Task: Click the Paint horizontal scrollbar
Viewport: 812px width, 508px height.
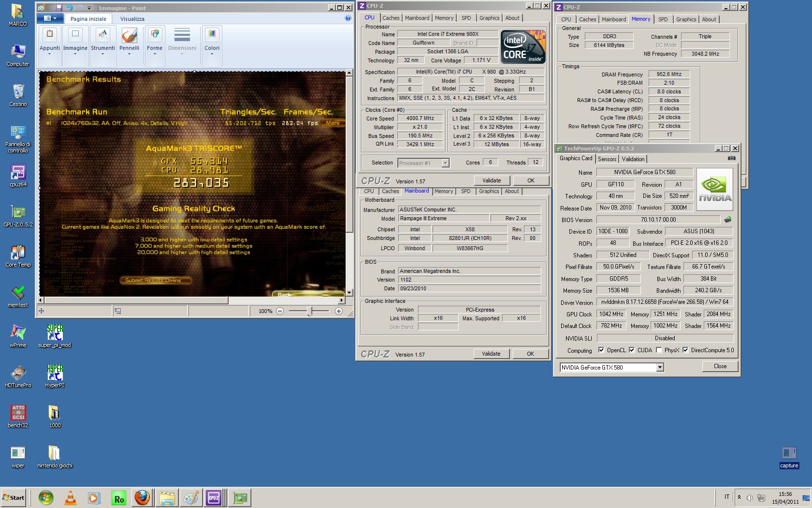Action: coord(136,300)
